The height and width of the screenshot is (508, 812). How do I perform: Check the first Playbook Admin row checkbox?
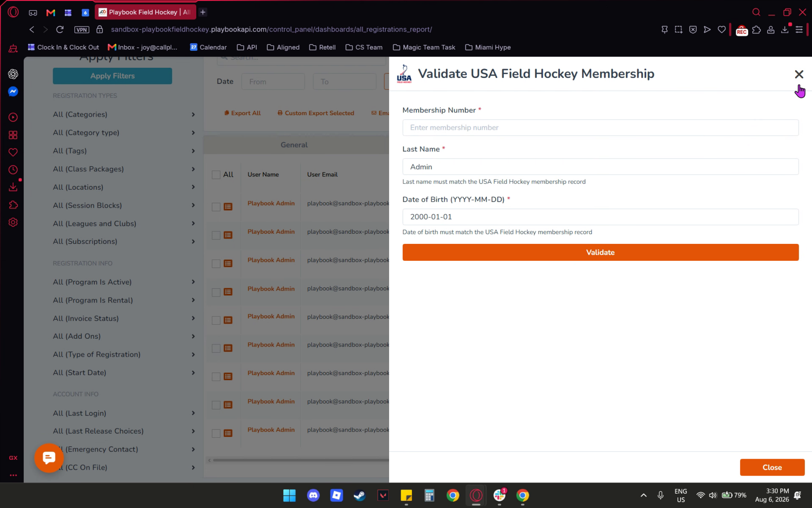click(216, 207)
